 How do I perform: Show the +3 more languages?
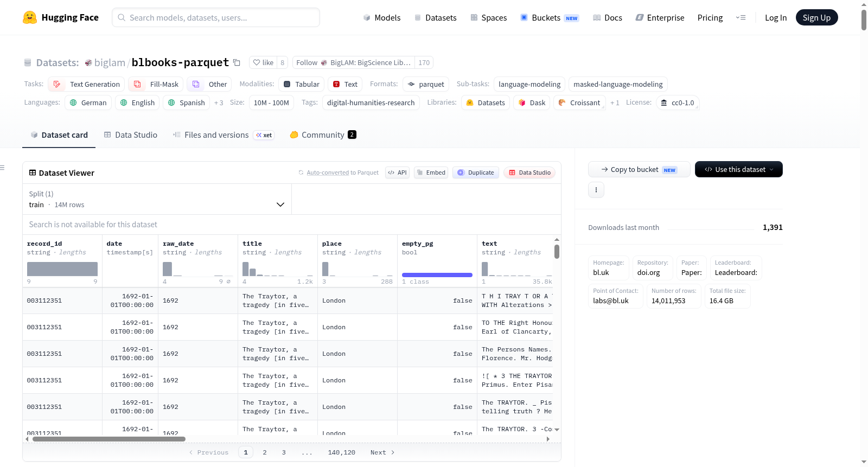click(x=219, y=103)
